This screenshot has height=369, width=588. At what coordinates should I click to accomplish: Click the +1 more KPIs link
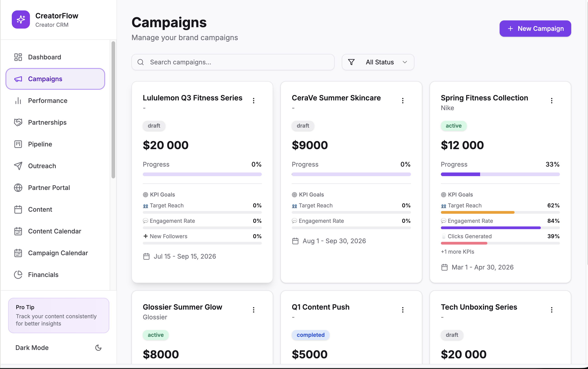point(457,252)
